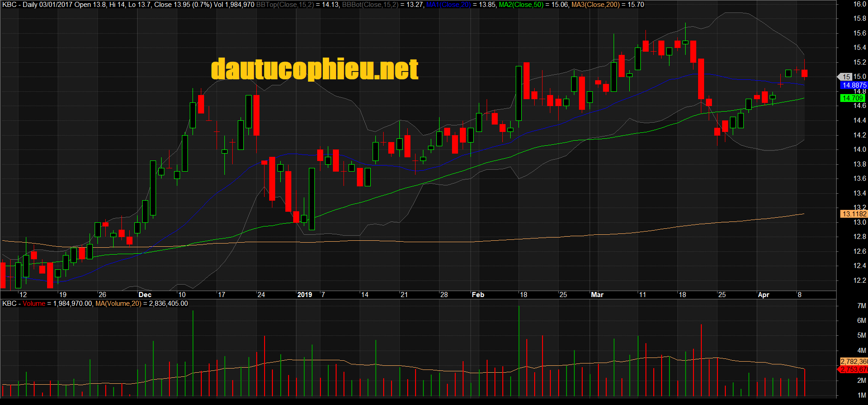Screen dimensions: 868x405
Task: Select the Dec marker on date axis
Action: [145, 295]
